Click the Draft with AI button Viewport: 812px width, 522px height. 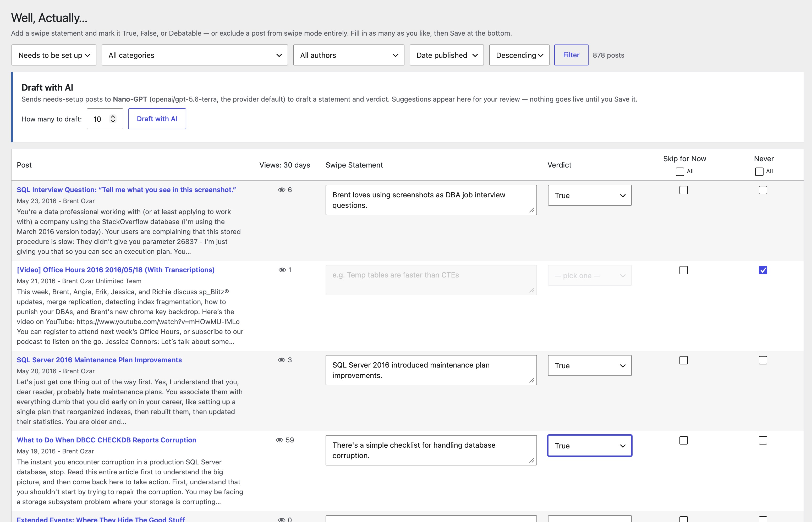point(157,119)
